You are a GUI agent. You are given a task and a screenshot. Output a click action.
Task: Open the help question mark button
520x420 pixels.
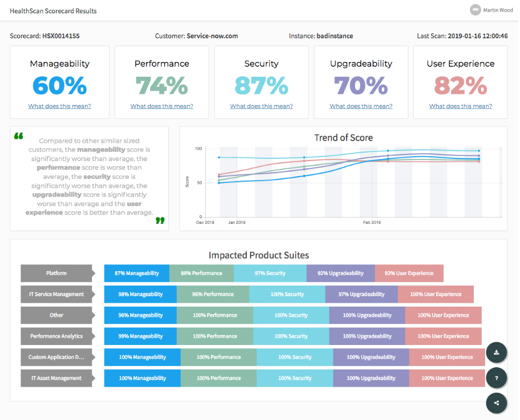pos(496,378)
